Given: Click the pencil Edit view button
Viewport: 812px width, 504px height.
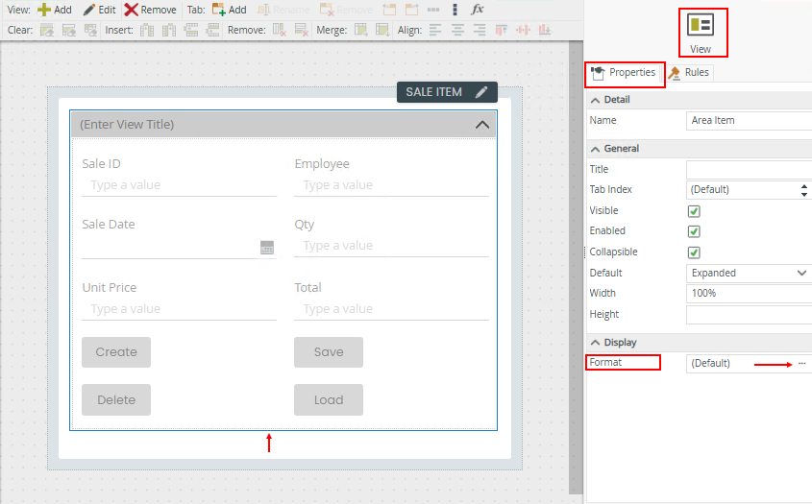Looking at the screenshot, I should (99, 10).
